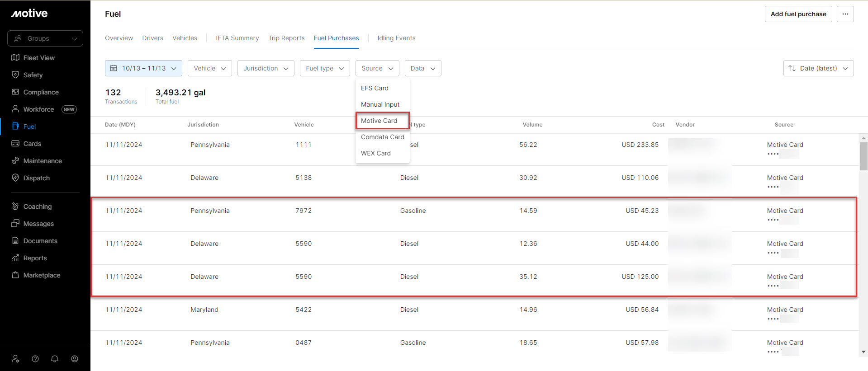Click Maryland jurisdiction cell
Viewport: 868px width, 371px height.
tap(204, 310)
